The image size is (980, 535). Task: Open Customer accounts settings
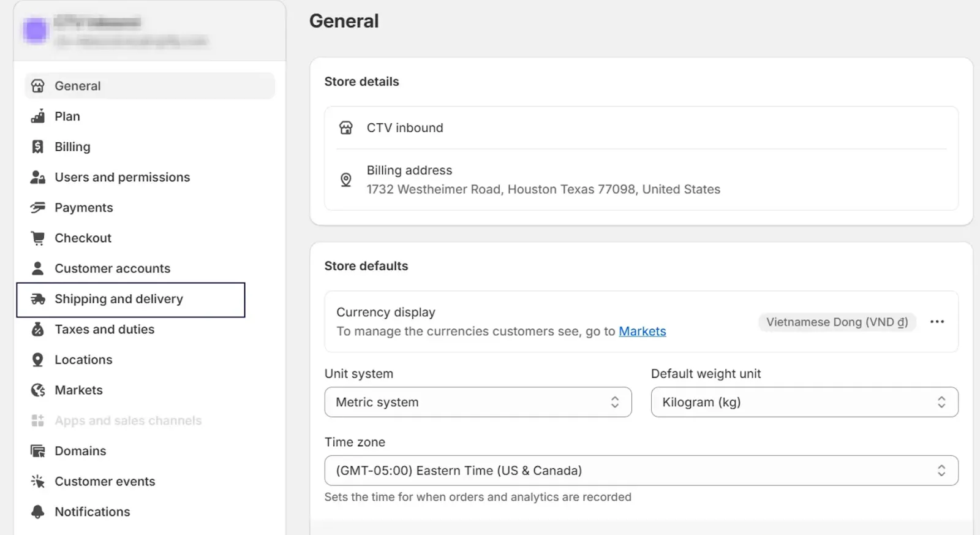point(150,268)
